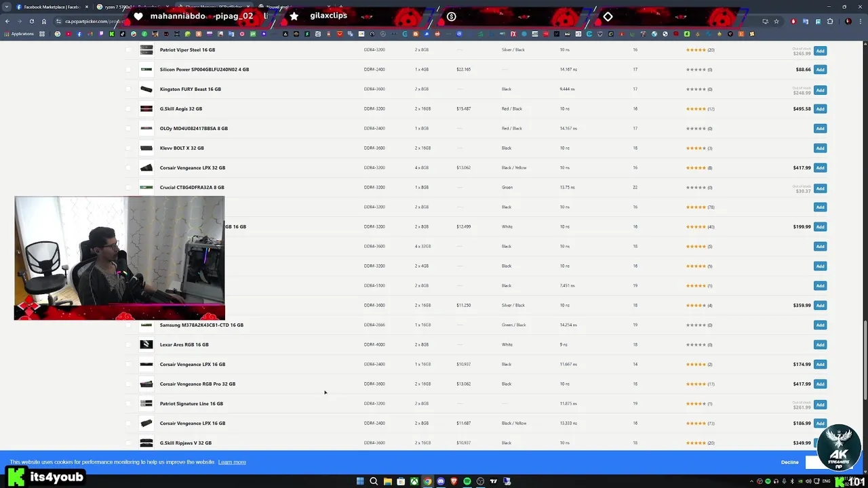Add the $186.99 Corsair Vengeance LPX 16 GB
Viewport: 868px width, 488px height.
pos(820,423)
